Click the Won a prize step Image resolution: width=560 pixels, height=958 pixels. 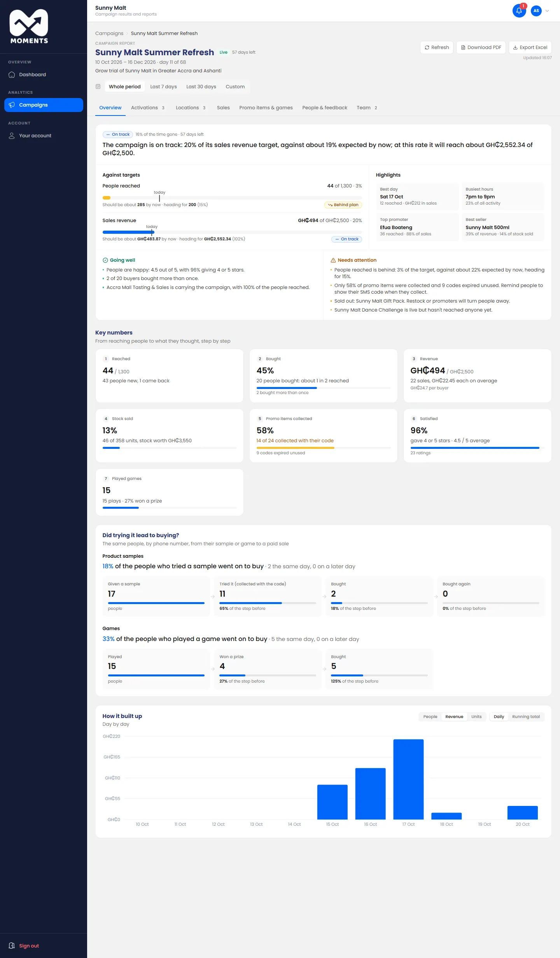point(268,669)
